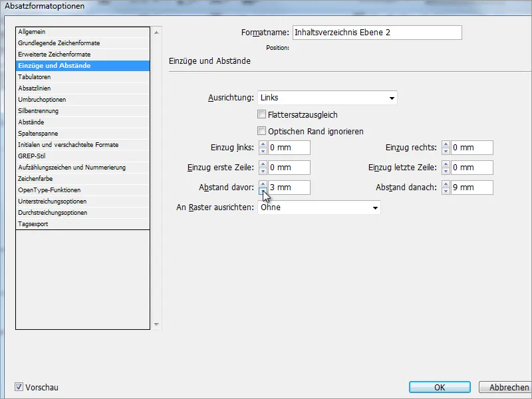Select Einzüge und Abstände category
This screenshot has height=399, width=532.
pos(82,65)
